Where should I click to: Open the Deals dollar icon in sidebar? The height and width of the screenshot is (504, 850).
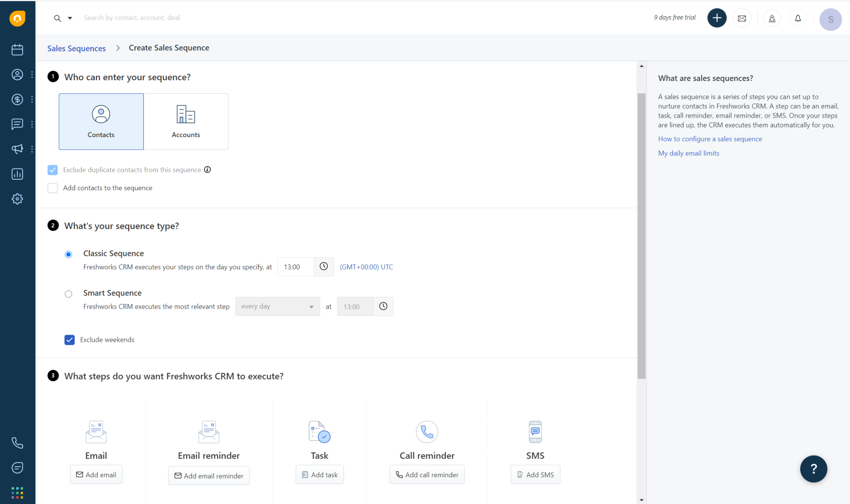pos(17,99)
